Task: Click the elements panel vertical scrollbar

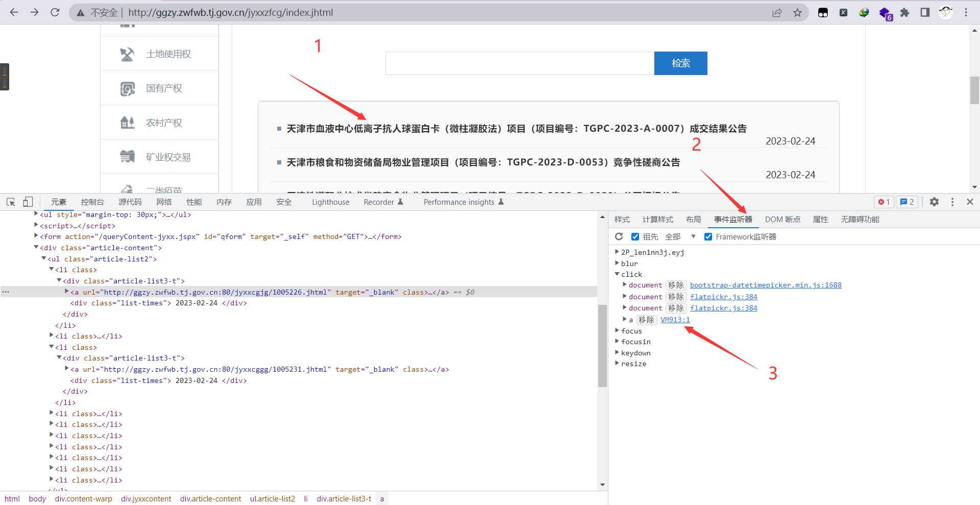Action: pos(602,346)
